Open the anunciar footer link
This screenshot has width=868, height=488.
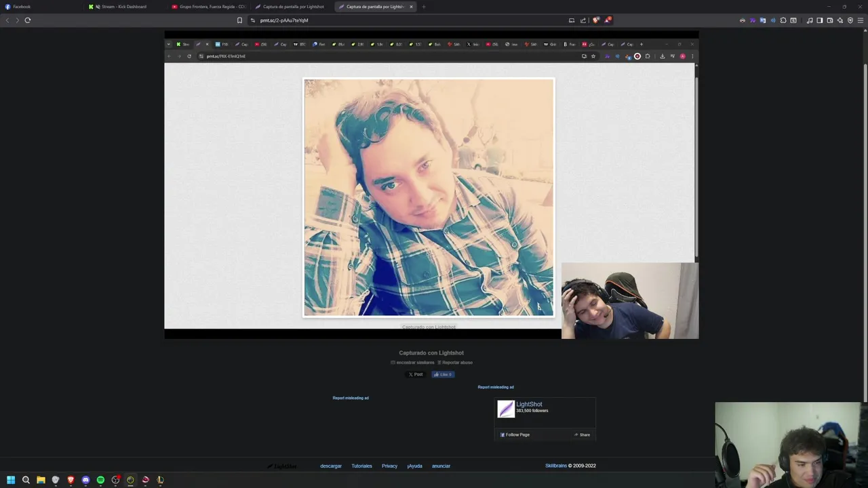coord(441,466)
